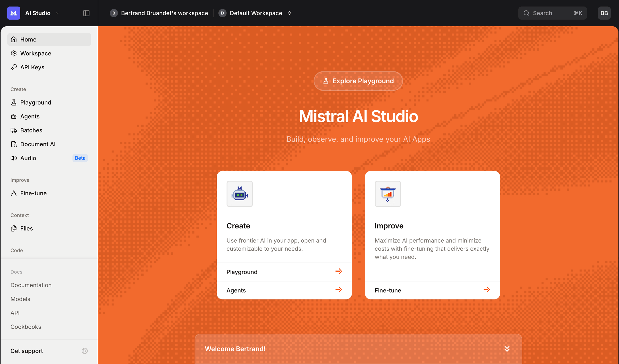Click the Beta badge next to Audio
This screenshot has height=364, width=619.
(80, 158)
